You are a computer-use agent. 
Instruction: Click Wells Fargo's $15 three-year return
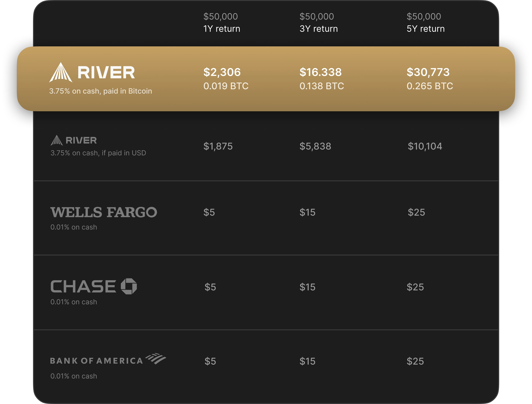(307, 212)
